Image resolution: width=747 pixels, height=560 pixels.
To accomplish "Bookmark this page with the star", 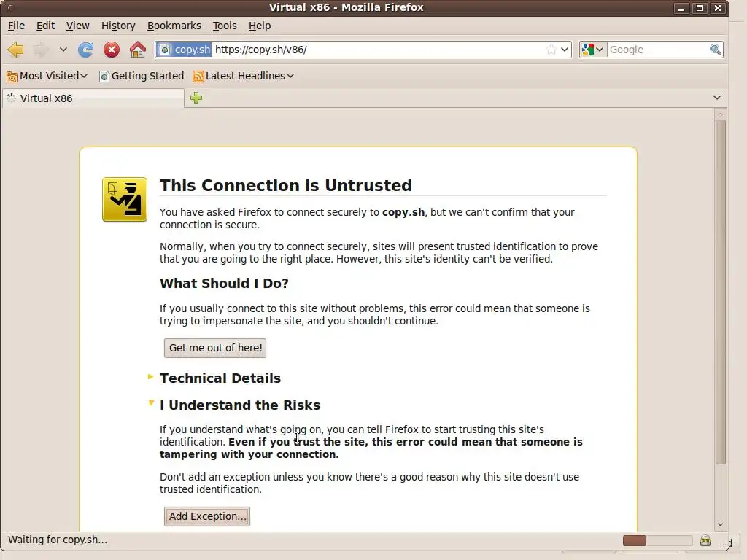I will click(551, 50).
